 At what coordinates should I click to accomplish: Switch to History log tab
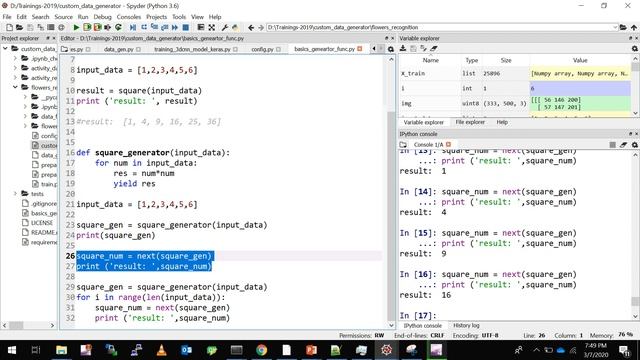466,325
